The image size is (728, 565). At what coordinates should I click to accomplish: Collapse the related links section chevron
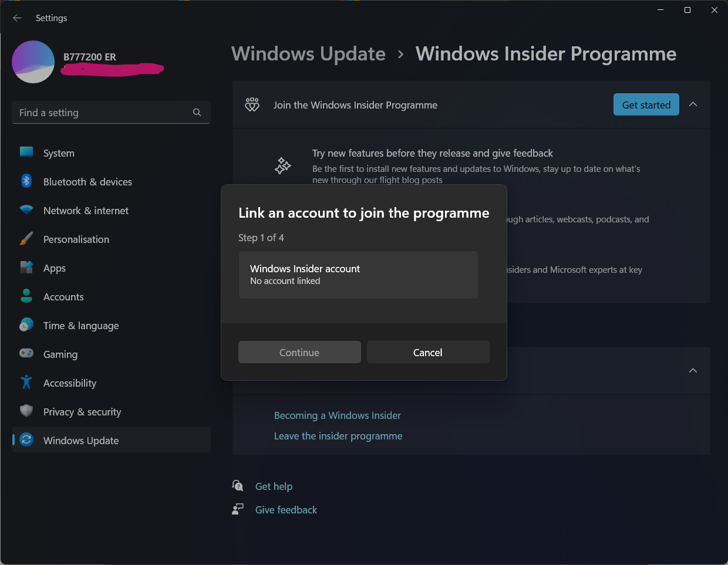coord(693,371)
